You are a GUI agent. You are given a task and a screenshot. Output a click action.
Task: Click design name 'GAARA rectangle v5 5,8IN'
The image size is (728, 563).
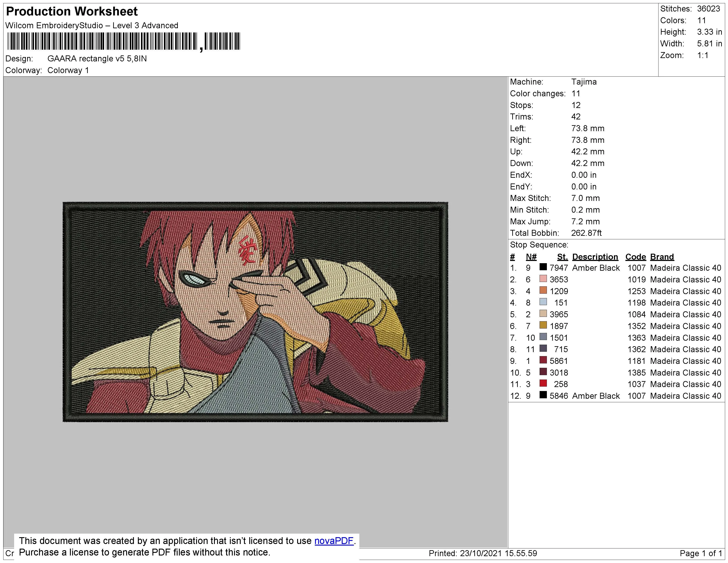pyautogui.click(x=97, y=59)
